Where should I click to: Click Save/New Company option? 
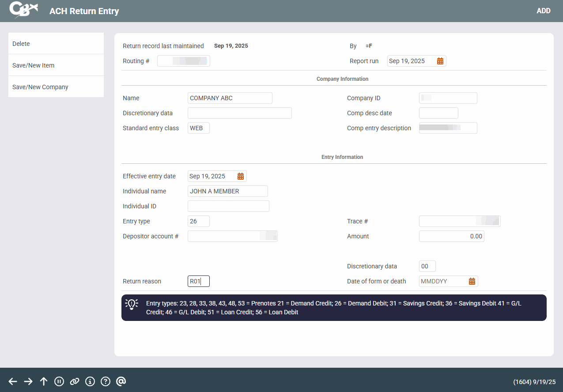(56, 87)
